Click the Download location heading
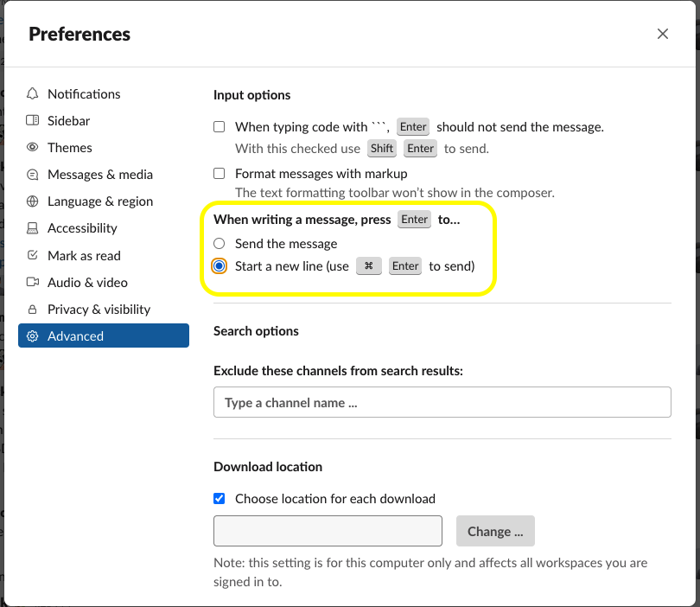The height and width of the screenshot is (607, 700). point(268,467)
